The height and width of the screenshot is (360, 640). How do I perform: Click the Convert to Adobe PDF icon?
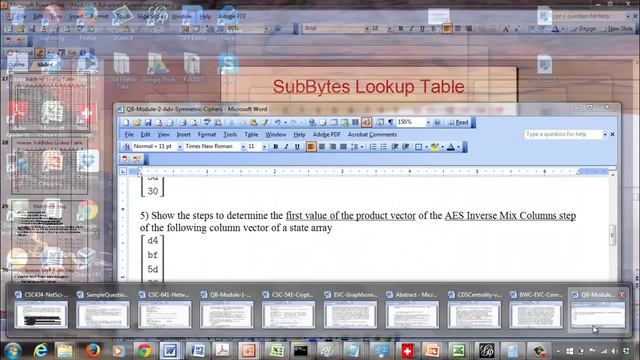(x=125, y=158)
